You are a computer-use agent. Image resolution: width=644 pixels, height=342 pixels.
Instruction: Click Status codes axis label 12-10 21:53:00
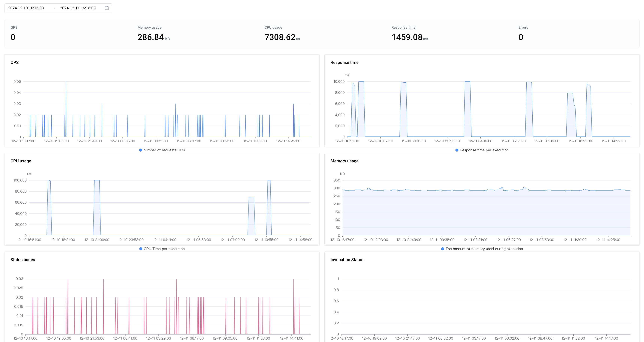click(x=92, y=338)
